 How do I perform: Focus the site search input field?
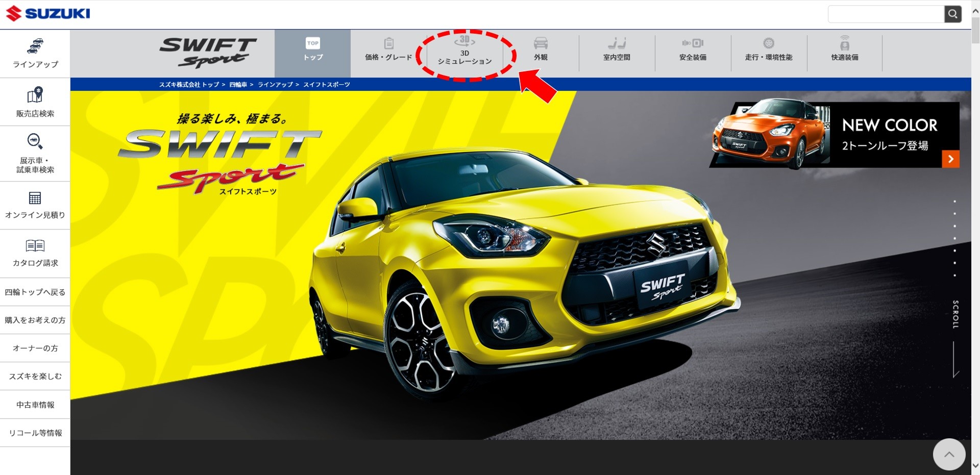[x=886, y=14]
